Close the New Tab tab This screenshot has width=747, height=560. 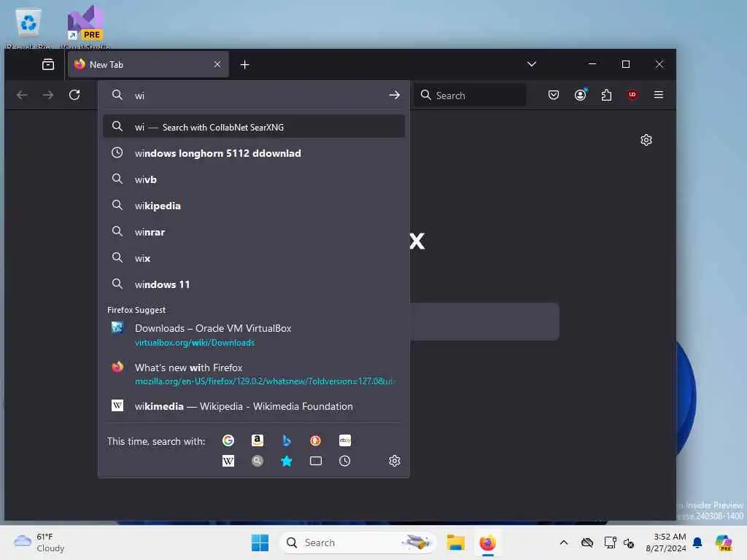click(217, 64)
